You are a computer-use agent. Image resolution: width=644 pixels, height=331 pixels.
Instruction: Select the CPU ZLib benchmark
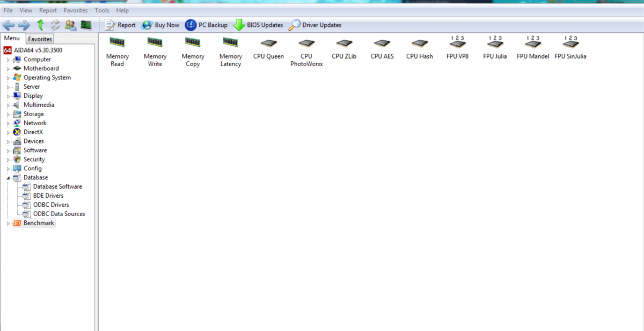click(344, 48)
